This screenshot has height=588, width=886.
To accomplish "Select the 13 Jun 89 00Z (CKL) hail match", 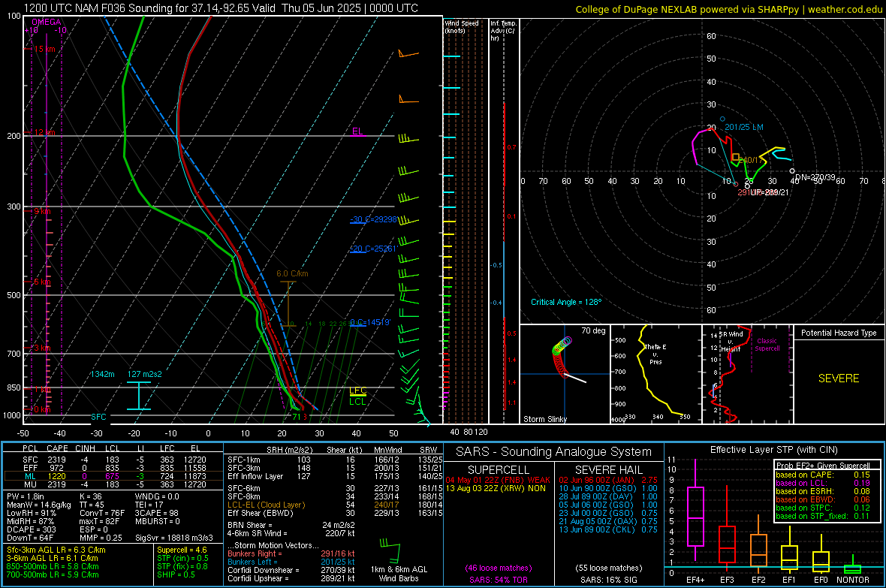I will click(x=608, y=529).
